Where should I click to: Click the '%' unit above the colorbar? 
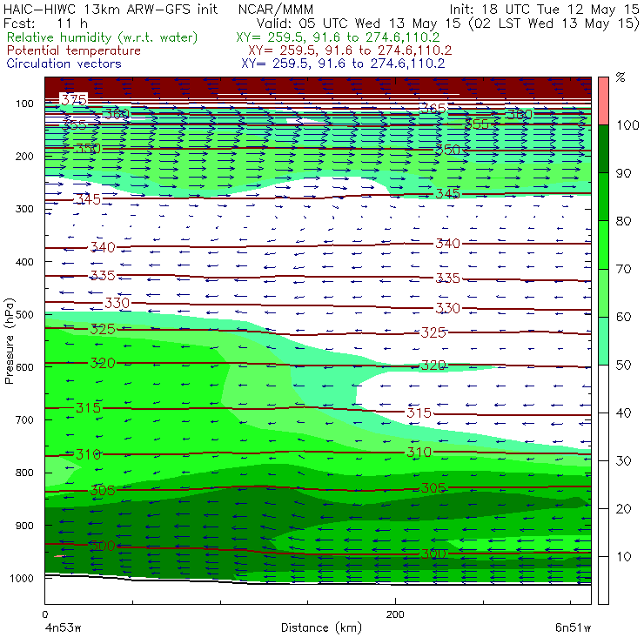click(621, 77)
